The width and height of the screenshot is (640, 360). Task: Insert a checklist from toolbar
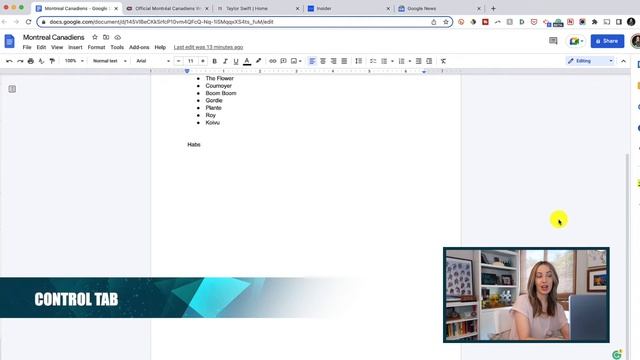(x=373, y=61)
